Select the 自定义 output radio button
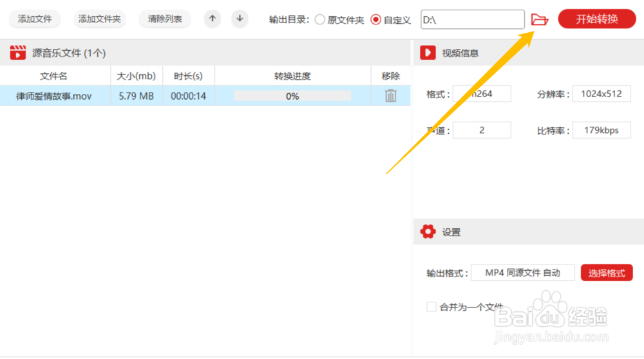Image resolution: width=644 pixels, height=359 pixels. [376, 20]
